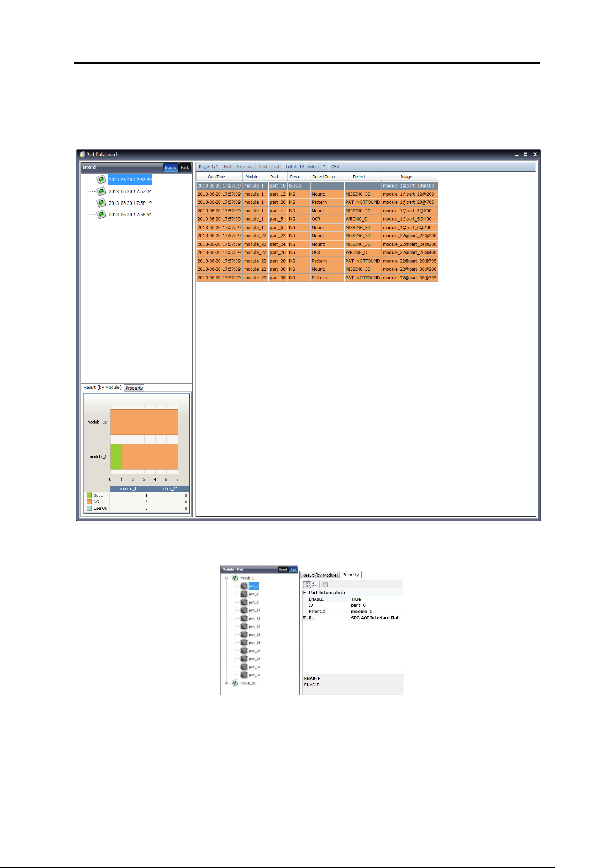
Task: Sort properties alphabetically with A-Z icon
Action: tap(315, 584)
